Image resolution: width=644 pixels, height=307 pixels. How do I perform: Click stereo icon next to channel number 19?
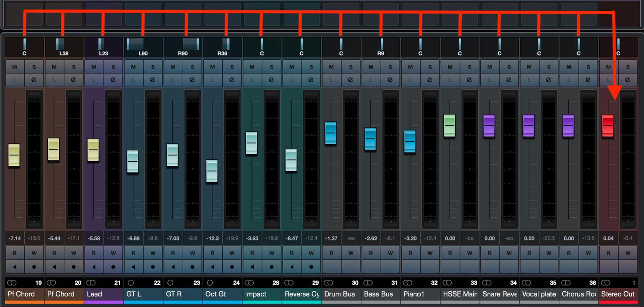click(12, 283)
